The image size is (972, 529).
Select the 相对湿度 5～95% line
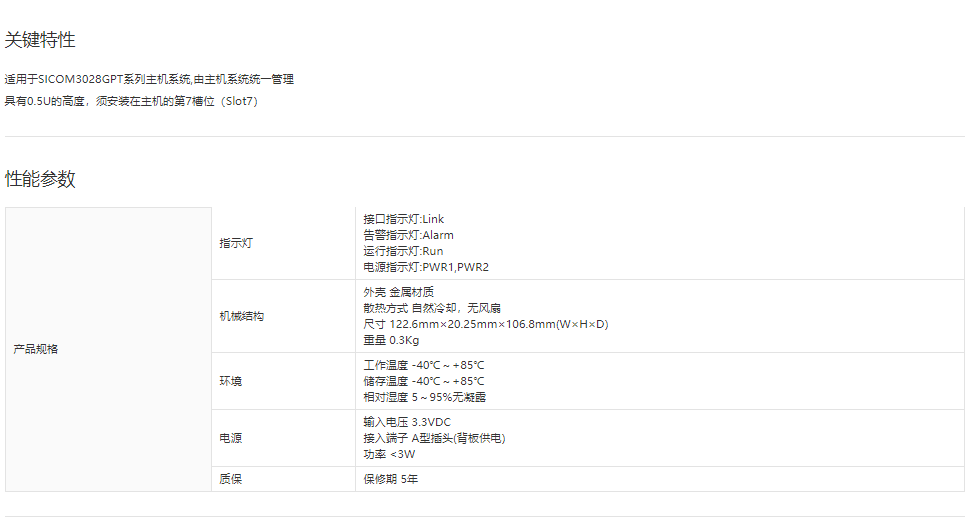tap(424, 397)
